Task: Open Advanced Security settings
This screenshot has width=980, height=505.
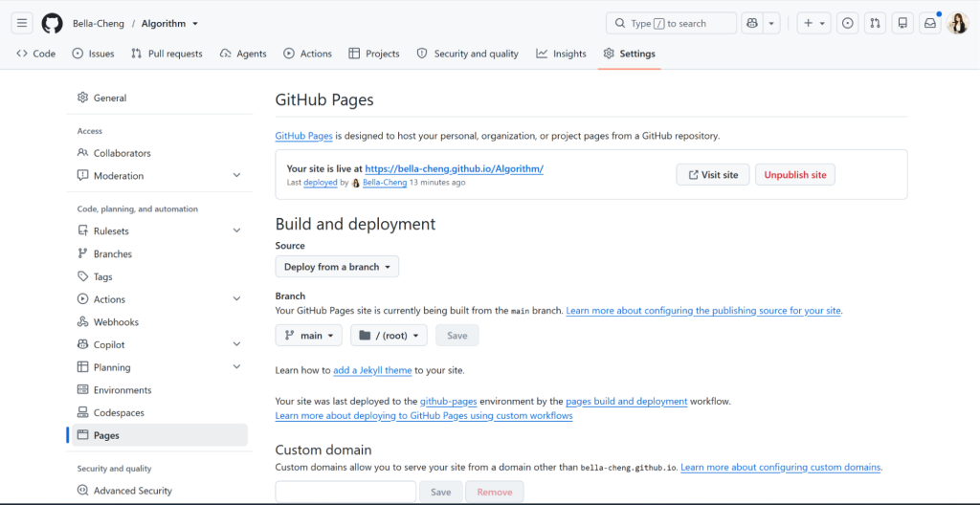Action: [x=160, y=491]
